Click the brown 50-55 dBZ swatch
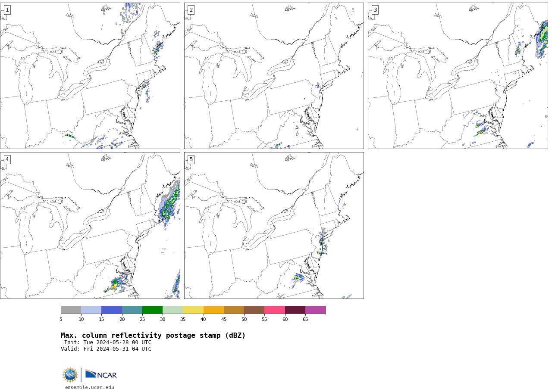 tap(254, 310)
